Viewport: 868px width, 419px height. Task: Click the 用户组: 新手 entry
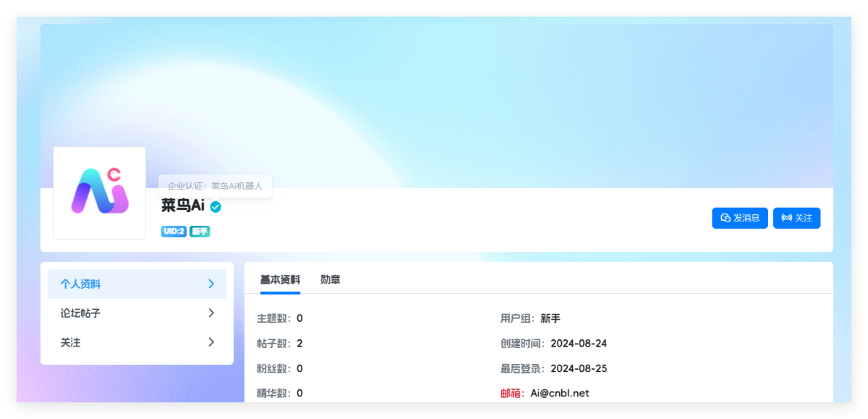[x=530, y=318]
